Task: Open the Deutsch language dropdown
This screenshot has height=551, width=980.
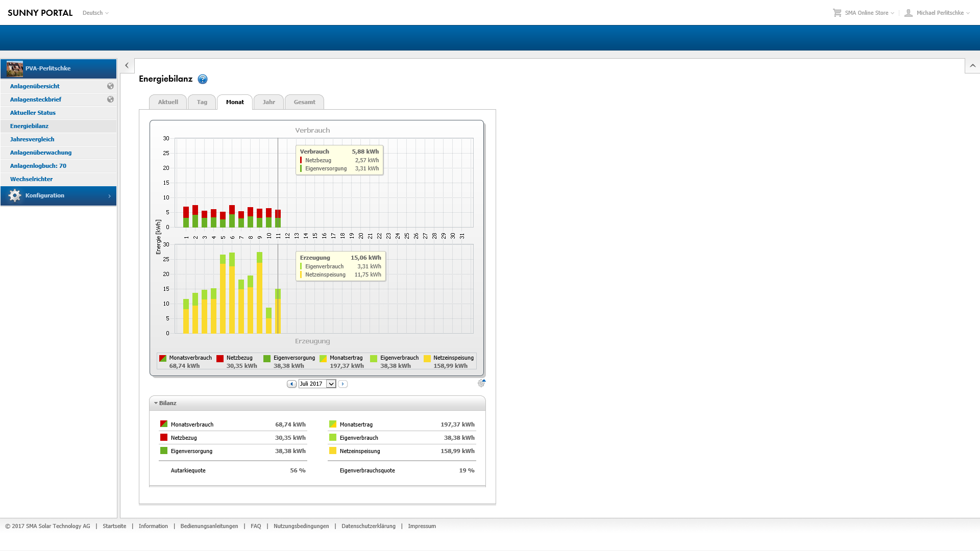Action: point(95,13)
